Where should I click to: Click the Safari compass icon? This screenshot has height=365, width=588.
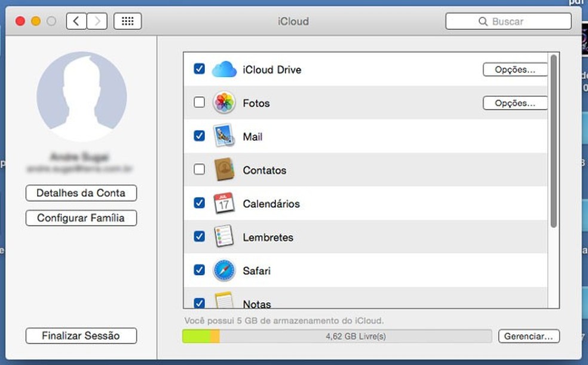click(224, 270)
